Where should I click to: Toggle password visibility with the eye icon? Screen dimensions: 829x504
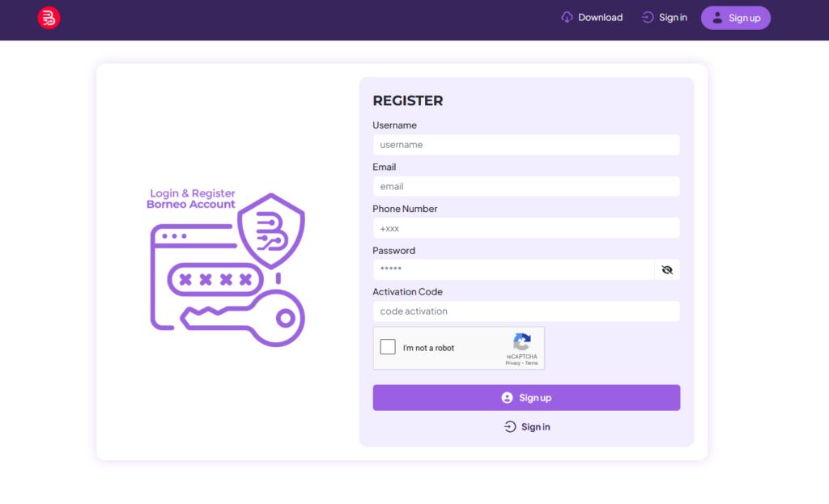(x=667, y=269)
